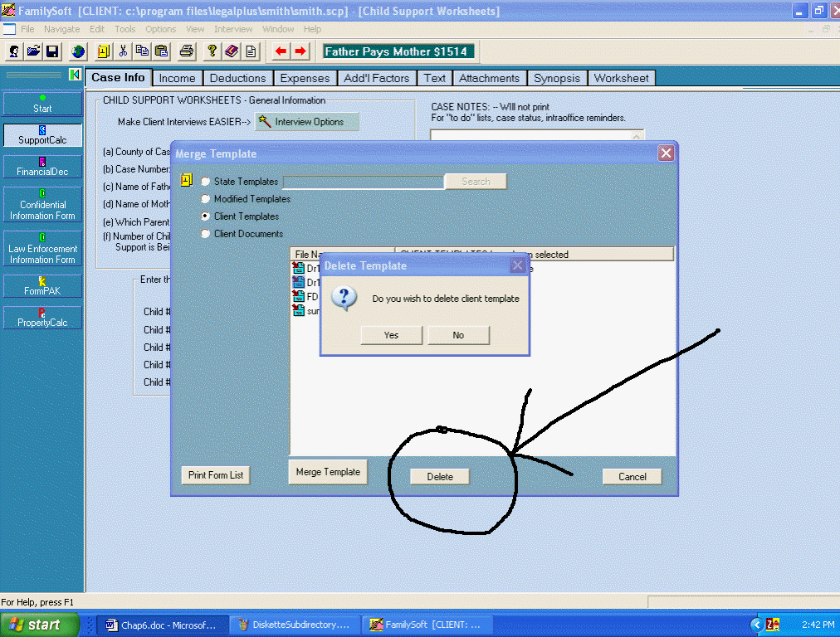Screen dimensions: 840x637
Task: Open the Navigate menu
Action: [62, 29]
